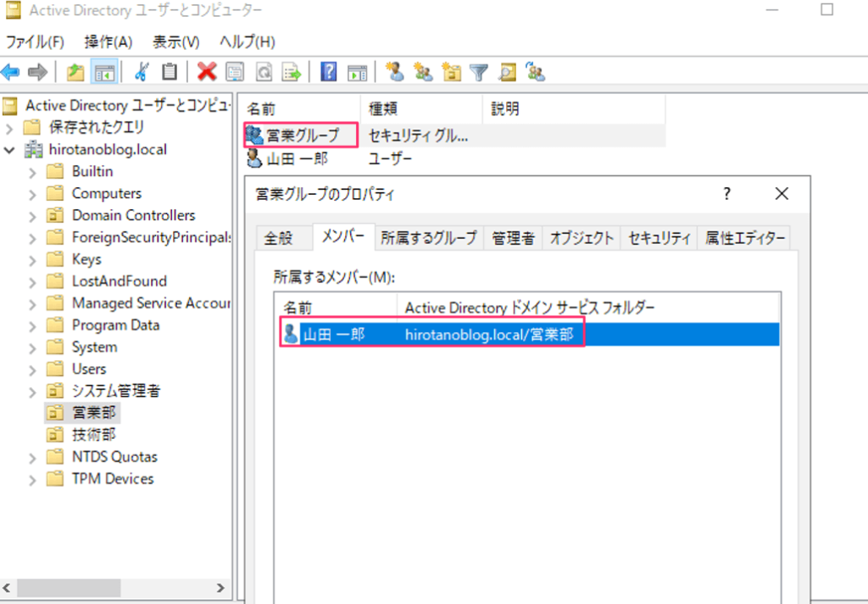The height and width of the screenshot is (604, 868).
Task: Click the Refresh toolbar icon
Action: [264, 72]
